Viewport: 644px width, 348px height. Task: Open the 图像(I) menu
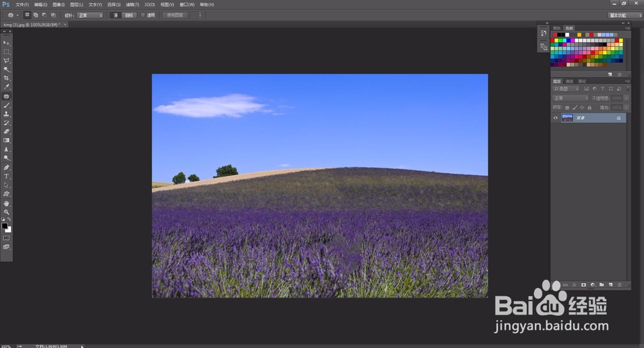point(59,5)
